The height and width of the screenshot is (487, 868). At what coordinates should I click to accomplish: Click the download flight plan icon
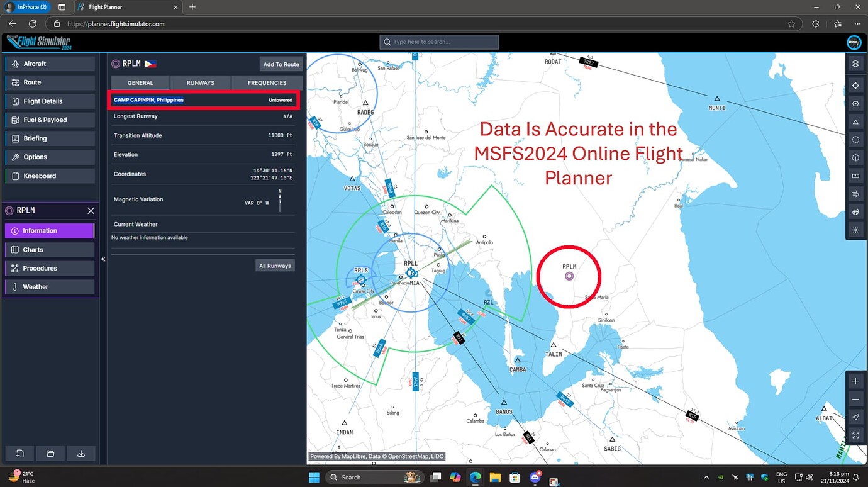(x=81, y=453)
